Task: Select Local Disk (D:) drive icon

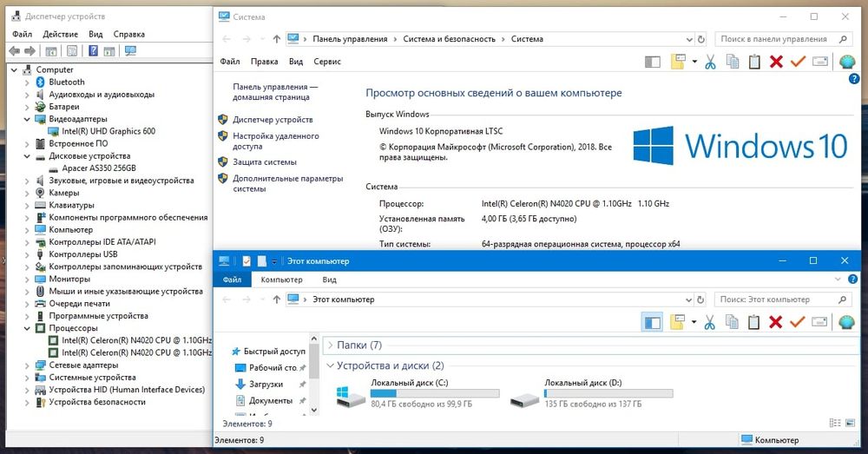Action: tap(524, 398)
